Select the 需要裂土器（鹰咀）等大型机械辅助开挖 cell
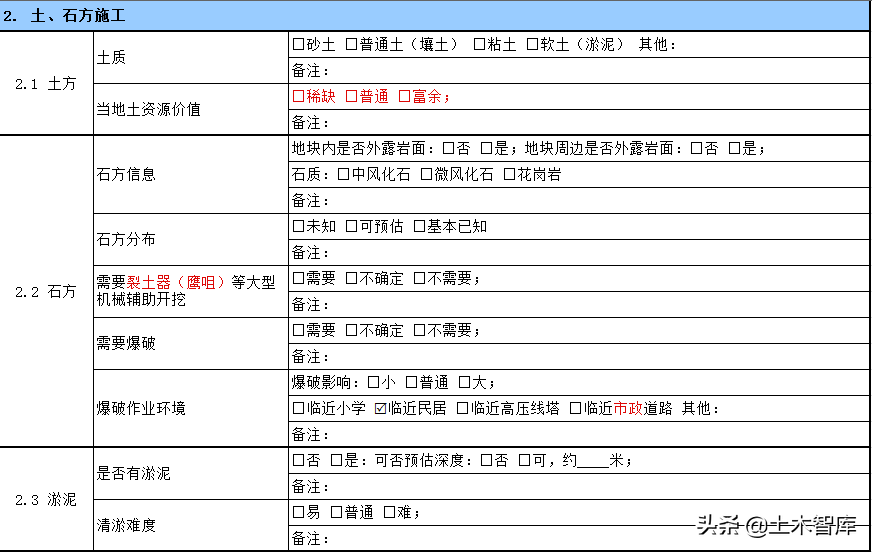 pos(191,291)
